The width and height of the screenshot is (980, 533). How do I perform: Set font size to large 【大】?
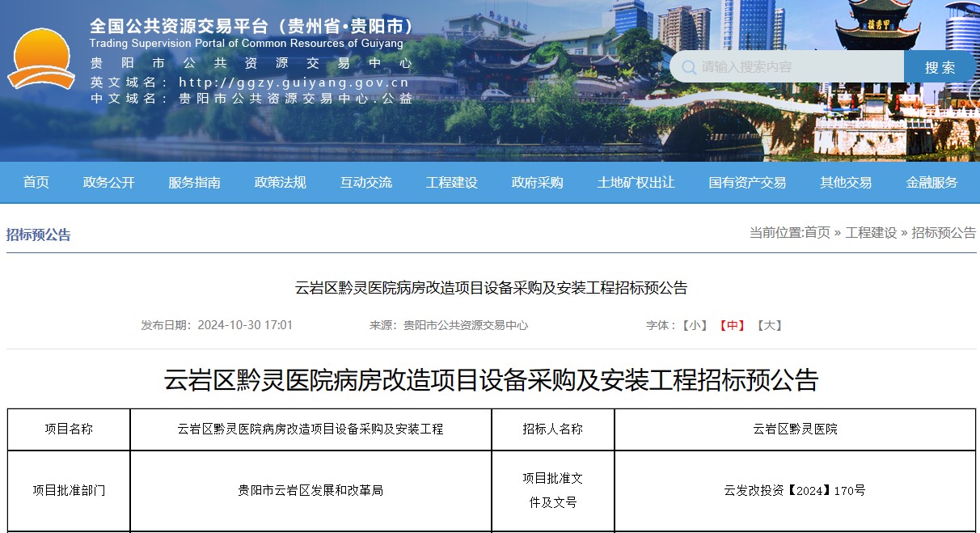click(x=768, y=325)
